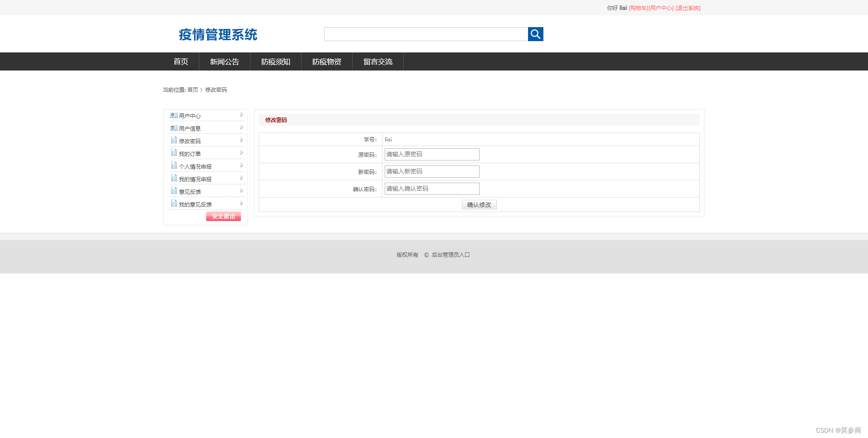Click the arrow at right of 我的情况申报 row
868x438 pixels.
241,178
